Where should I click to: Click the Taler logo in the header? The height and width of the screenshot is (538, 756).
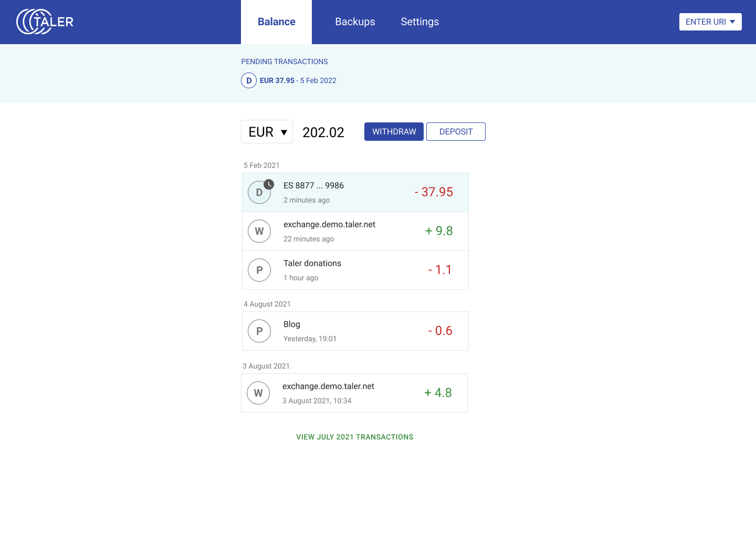pos(45,22)
